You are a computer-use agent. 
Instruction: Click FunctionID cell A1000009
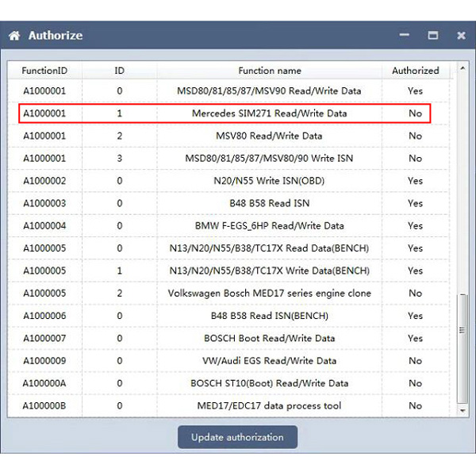click(x=44, y=361)
